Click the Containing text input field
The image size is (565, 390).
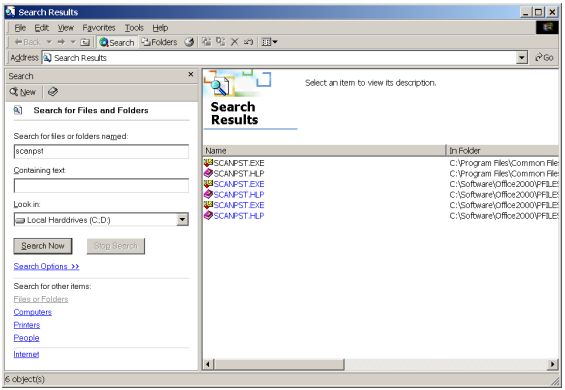pos(101,185)
